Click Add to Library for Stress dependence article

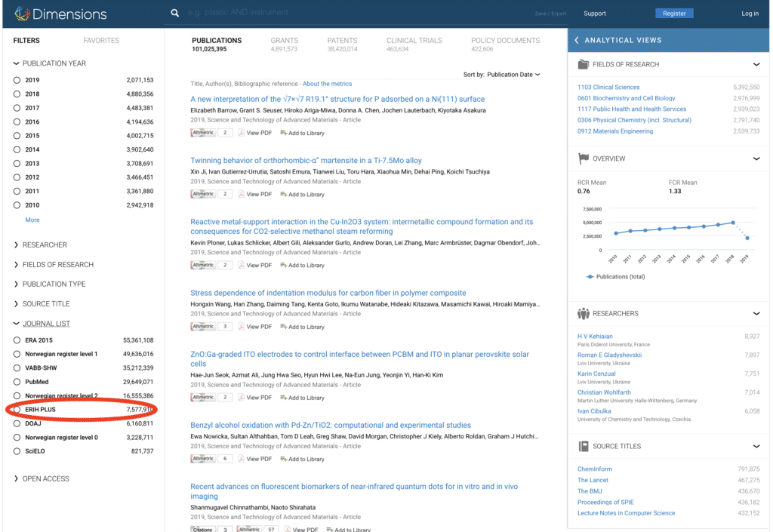[284, 327]
